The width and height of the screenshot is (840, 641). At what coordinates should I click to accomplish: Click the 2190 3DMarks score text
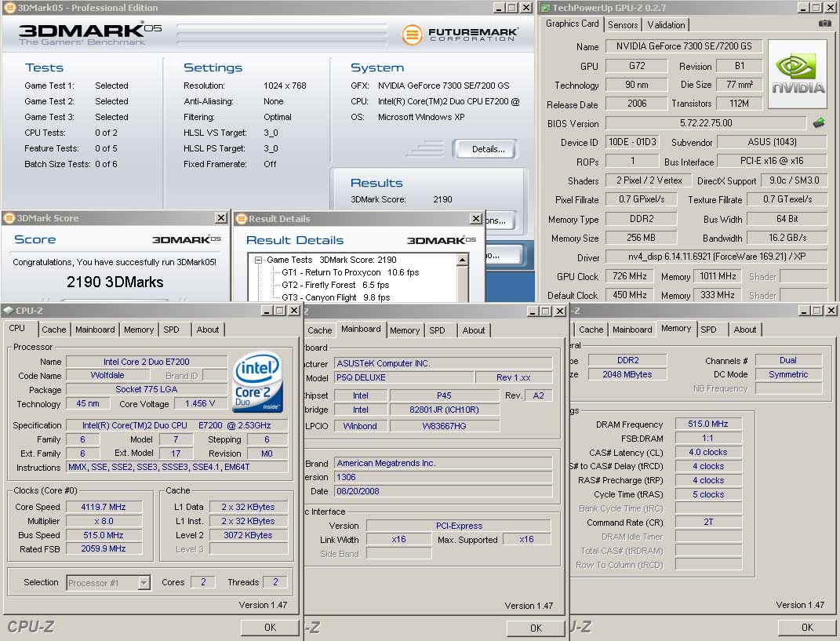point(115,282)
